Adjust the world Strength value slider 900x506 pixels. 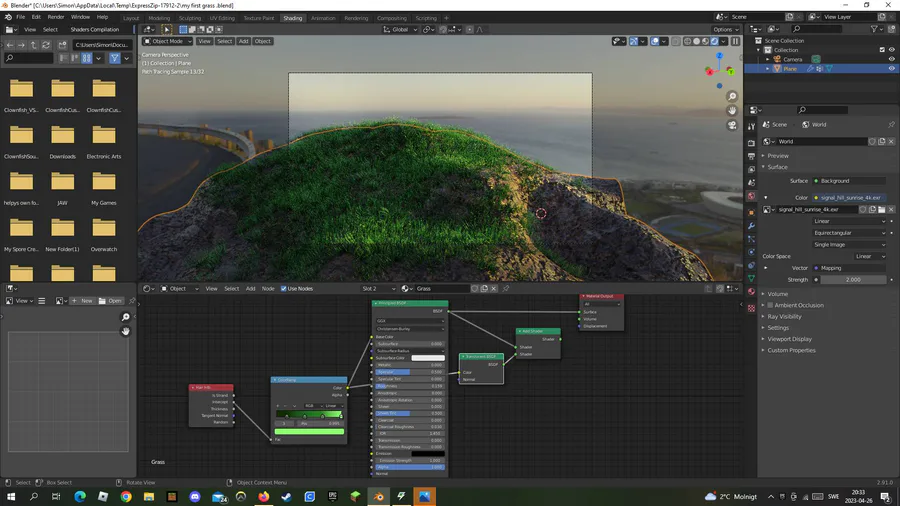[x=853, y=280]
